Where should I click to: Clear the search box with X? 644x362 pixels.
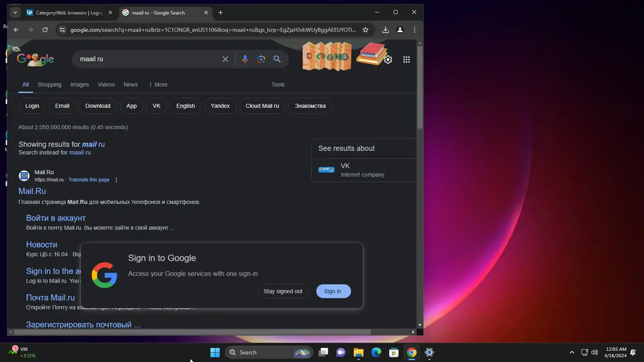pos(225,59)
